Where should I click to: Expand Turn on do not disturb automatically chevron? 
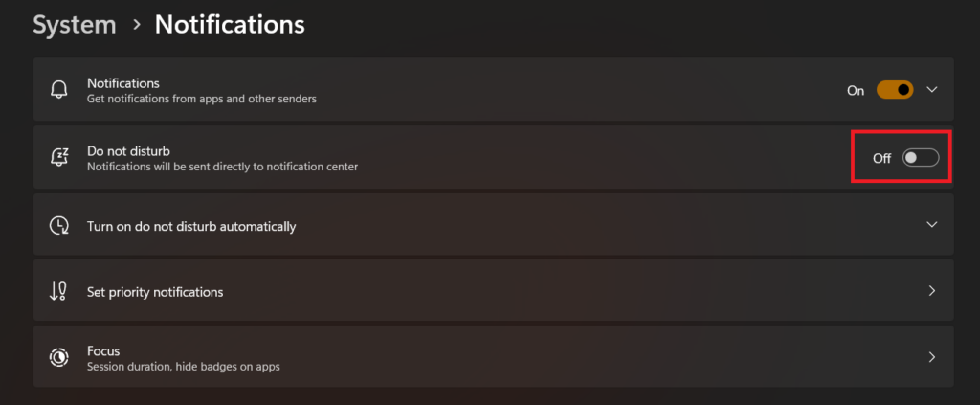coord(932,225)
